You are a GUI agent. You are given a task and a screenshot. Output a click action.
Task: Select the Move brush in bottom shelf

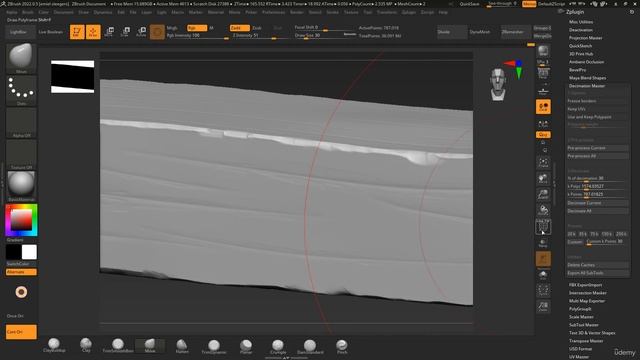point(150,345)
